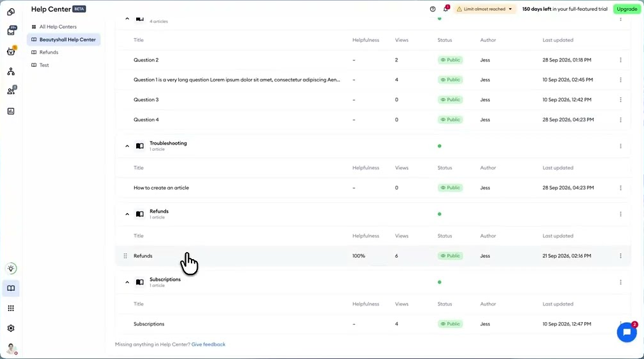Image resolution: width=644 pixels, height=359 pixels.
Task: Click Public status badge of Question 1
Action: [x=450, y=80]
